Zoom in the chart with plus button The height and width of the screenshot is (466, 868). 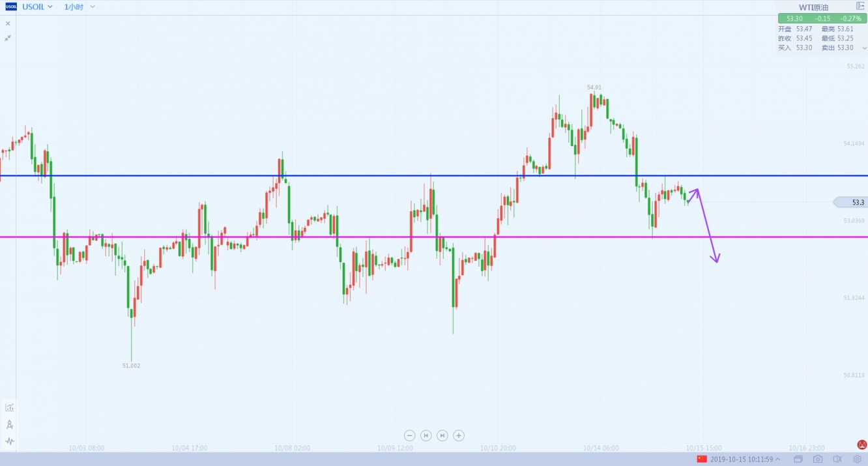pyautogui.click(x=459, y=435)
